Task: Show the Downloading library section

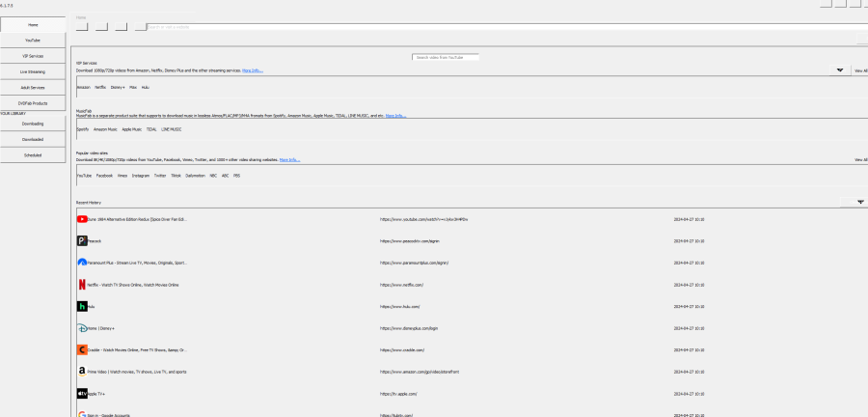Action: (33, 124)
